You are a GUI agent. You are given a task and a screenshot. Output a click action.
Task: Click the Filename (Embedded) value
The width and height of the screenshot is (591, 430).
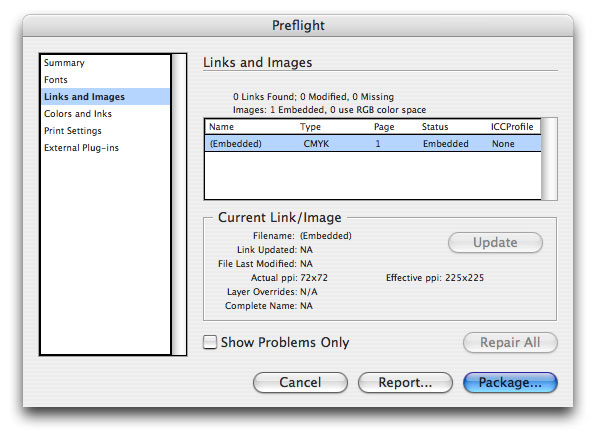[x=326, y=236]
